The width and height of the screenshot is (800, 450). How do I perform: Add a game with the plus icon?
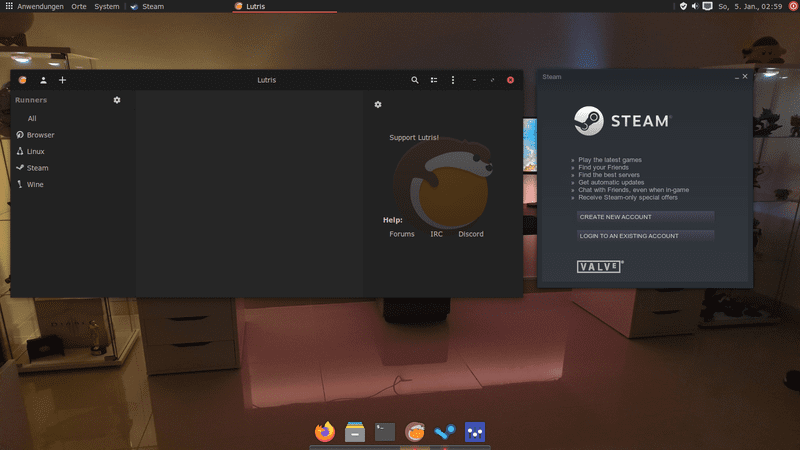click(62, 80)
